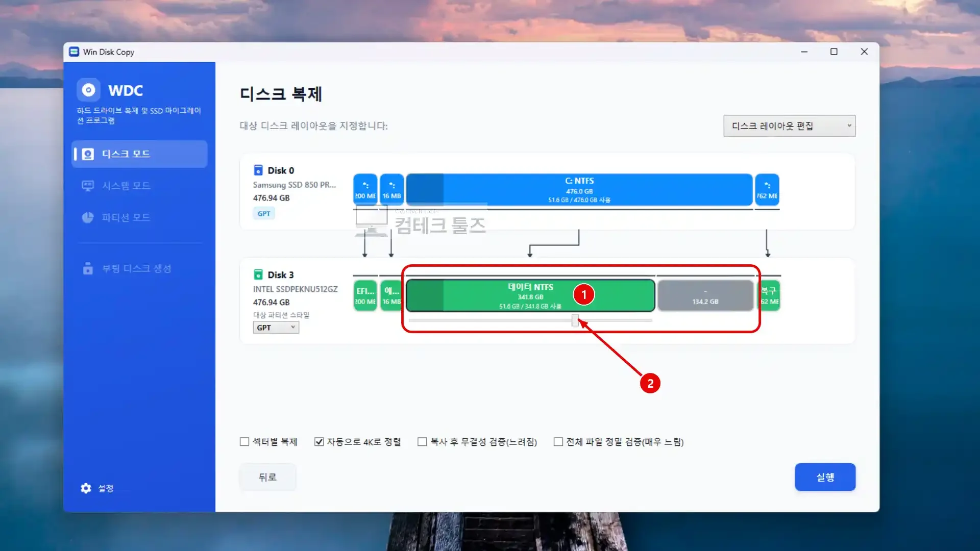The width and height of the screenshot is (980, 551).
Task: Select the 디스크 모드 sidebar item
Action: (x=139, y=154)
